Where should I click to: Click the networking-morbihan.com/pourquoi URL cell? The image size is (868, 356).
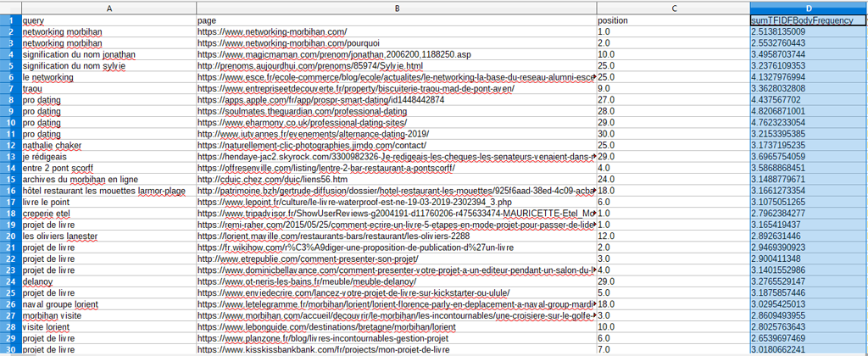397,43
